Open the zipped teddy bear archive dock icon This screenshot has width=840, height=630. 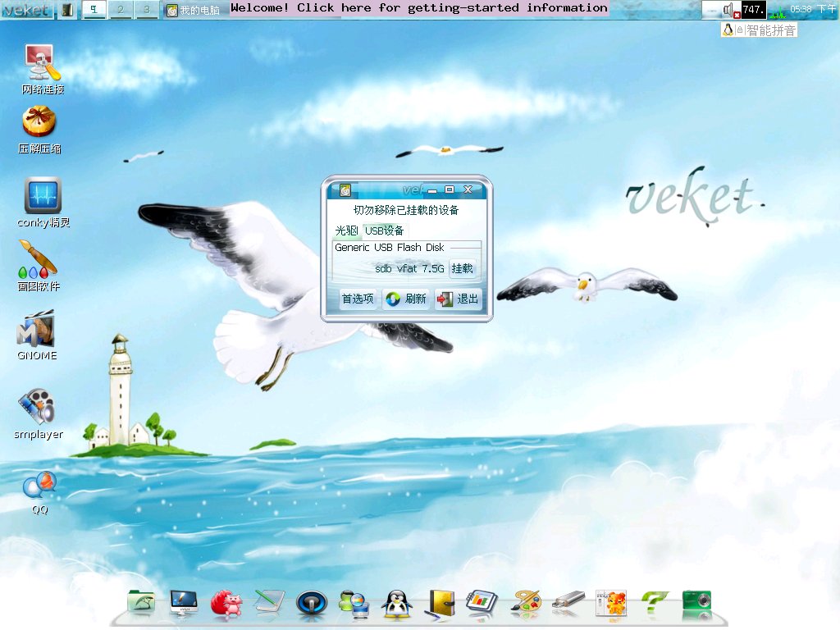pos(610,603)
